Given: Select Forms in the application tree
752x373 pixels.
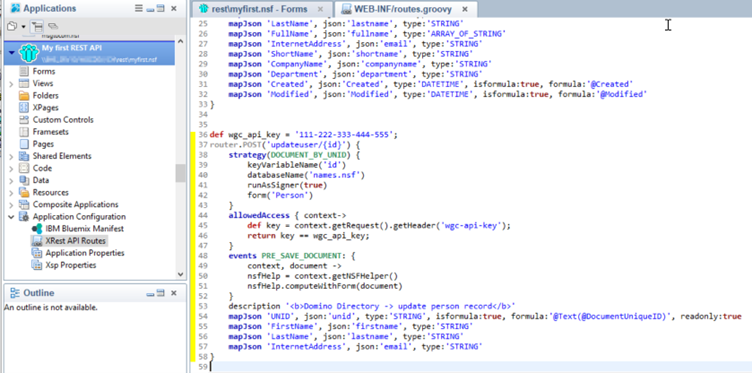Looking at the screenshot, I should pos(44,71).
